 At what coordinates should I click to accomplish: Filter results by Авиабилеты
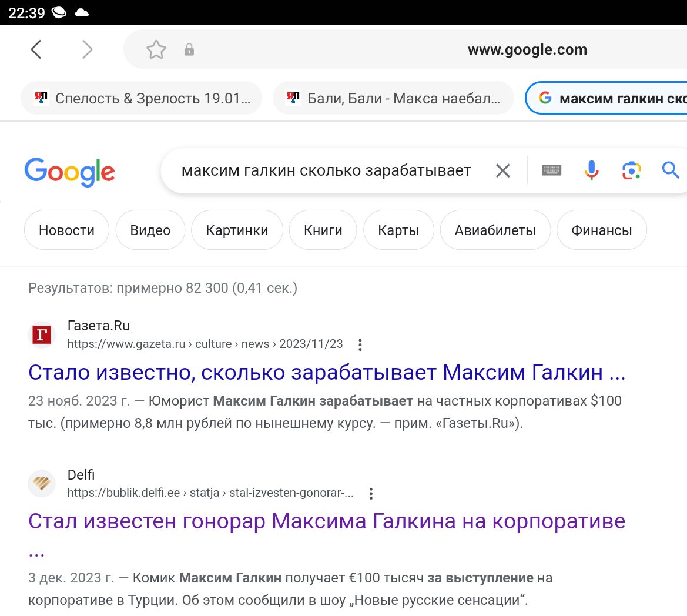(495, 230)
